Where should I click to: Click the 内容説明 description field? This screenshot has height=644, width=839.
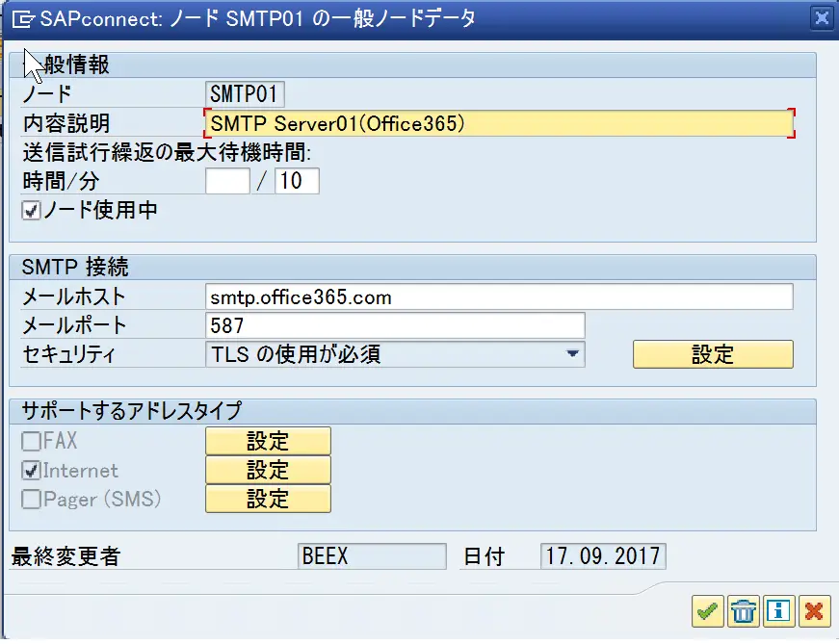coord(499,123)
